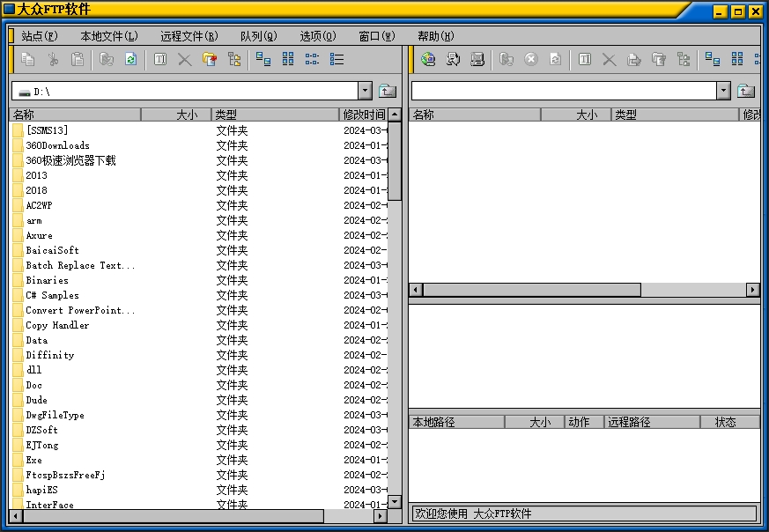Screen dimensions: 769x532
Task: Show the local folder tree view
Action: [234, 60]
